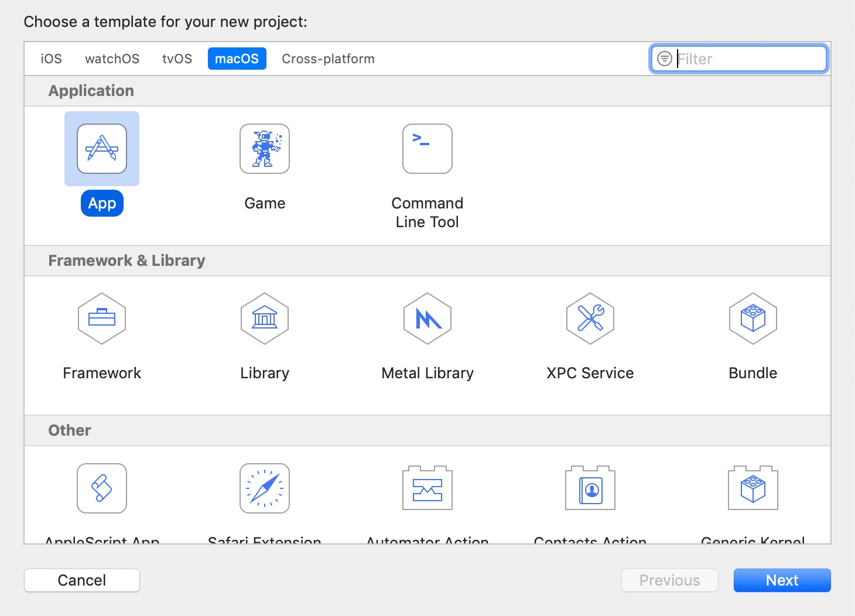This screenshot has height=616, width=855.
Task: Click the Library label text
Action: click(x=265, y=373)
